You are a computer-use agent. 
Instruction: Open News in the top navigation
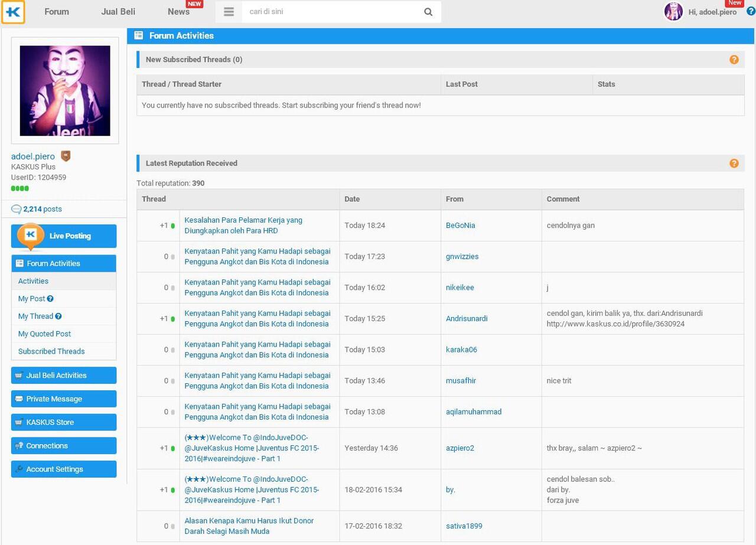[178, 12]
